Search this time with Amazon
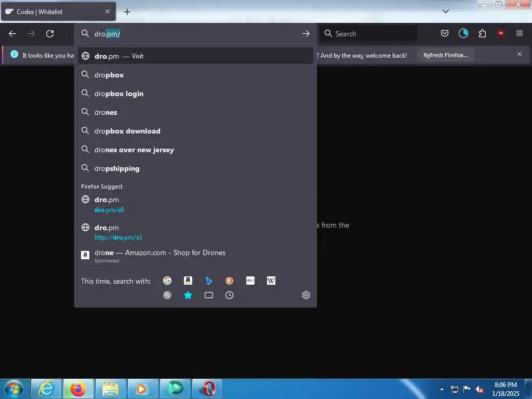 (x=188, y=281)
